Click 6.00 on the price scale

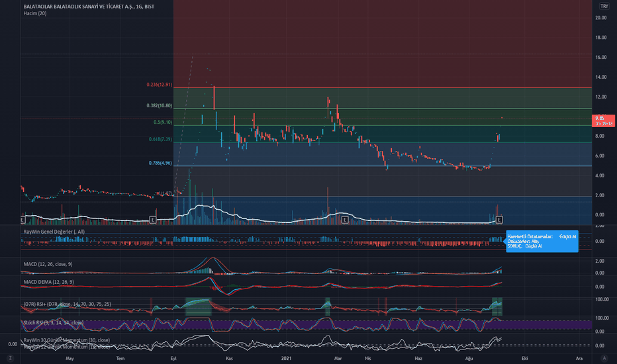tap(600, 156)
